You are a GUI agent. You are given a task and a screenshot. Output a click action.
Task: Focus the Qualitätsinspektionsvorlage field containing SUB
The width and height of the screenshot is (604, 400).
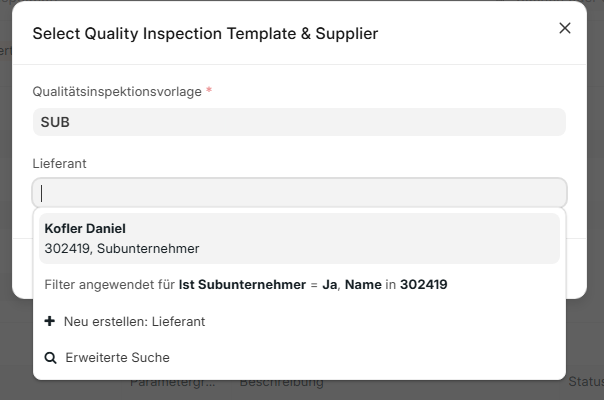(x=299, y=122)
